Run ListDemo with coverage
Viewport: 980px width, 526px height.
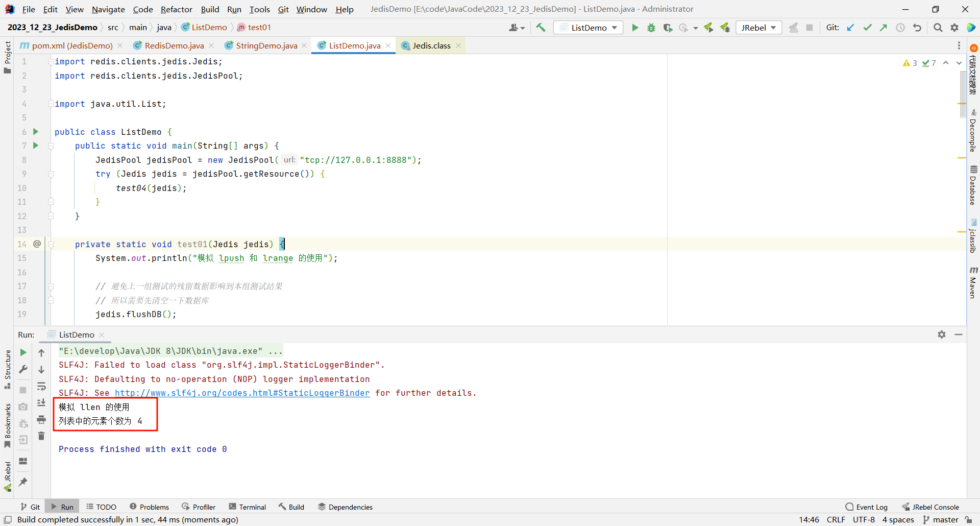pyautogui.click(x=668, y=28)
